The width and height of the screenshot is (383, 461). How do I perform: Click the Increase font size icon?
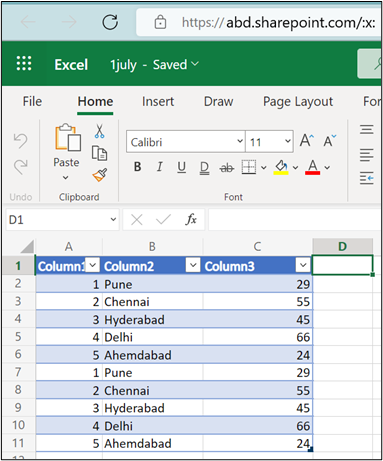coord(307,140)
